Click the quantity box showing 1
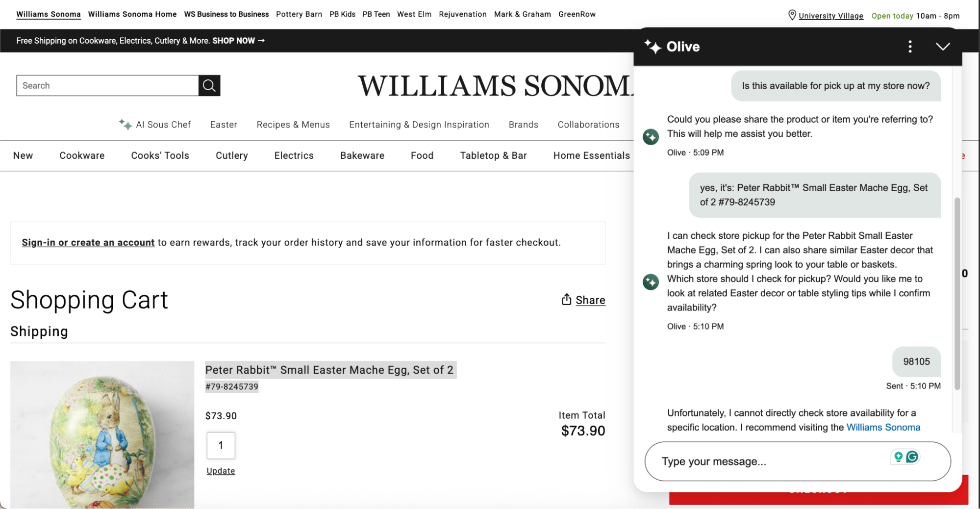Image resolution: width=980 pixels, height=509 pixels. click(x=221, y=445)
